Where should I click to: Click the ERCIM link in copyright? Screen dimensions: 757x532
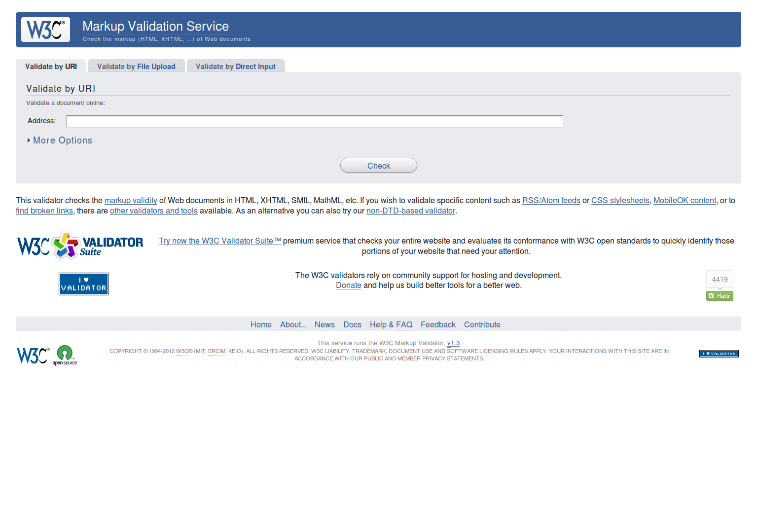tap(216, 351)
